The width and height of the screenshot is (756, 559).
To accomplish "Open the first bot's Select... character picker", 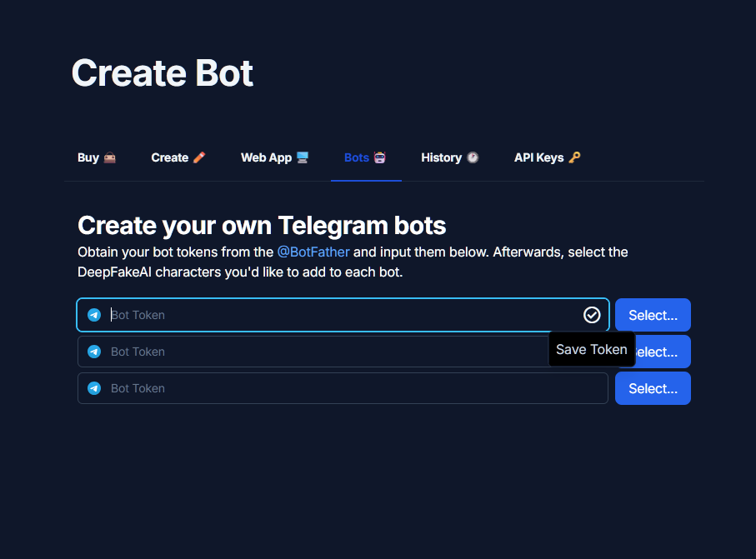I will [x=653, y=315].
